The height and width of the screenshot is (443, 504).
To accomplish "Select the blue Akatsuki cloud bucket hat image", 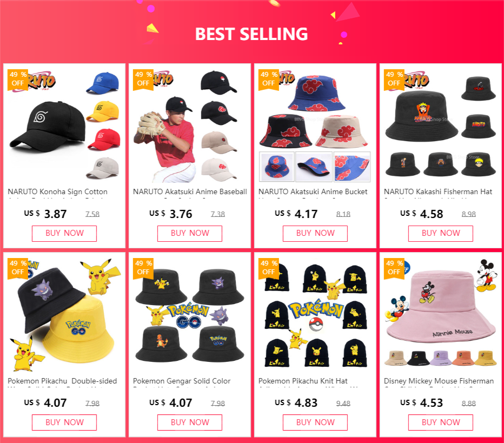I will 316,93.
